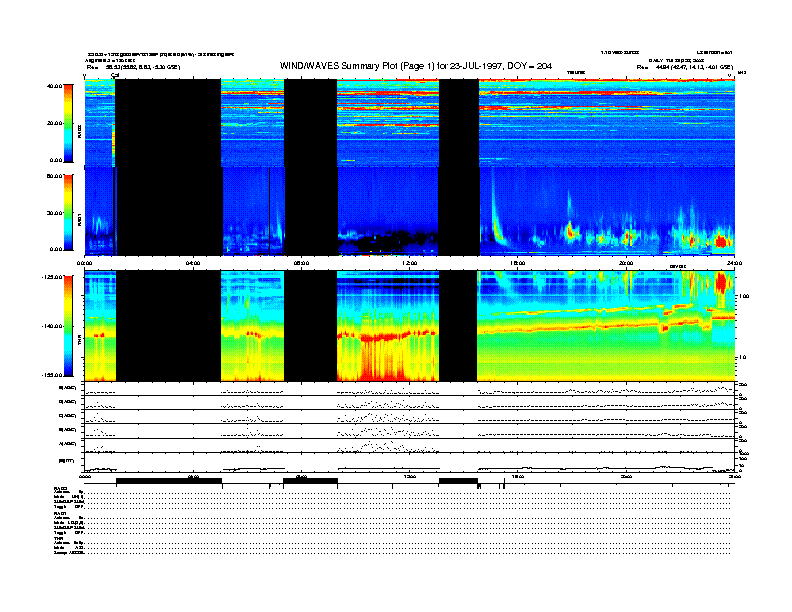Click the 40.00 color scale label
792x612 pixels.
pos(54,86)
